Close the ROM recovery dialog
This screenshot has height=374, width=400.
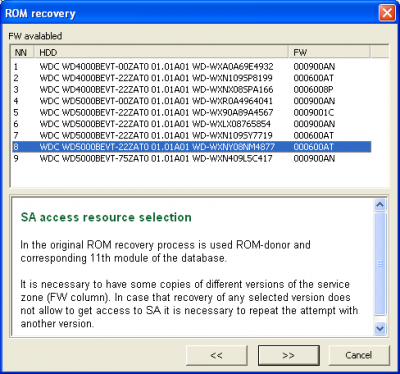pyautogui.click(x=387, y=13)
